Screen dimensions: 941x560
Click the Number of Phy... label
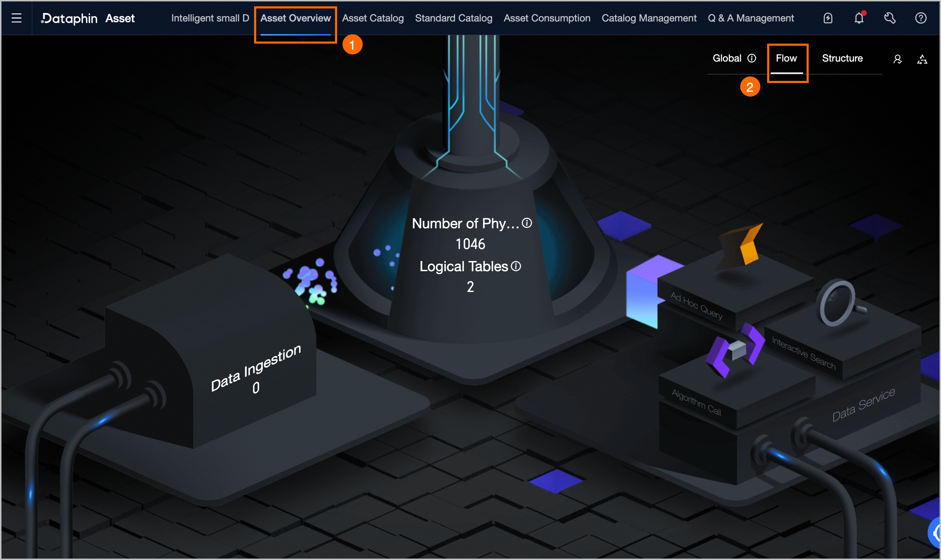(x=466, y=223)
